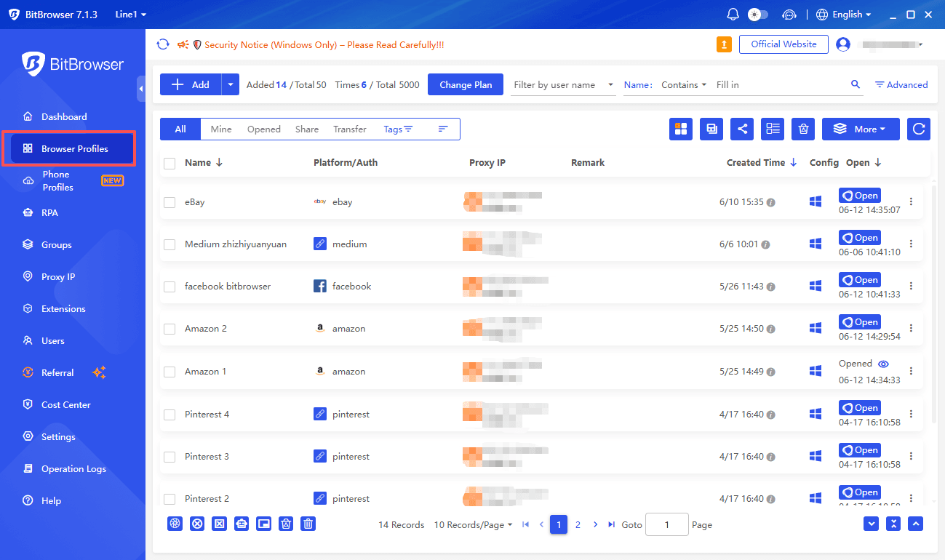Open the customer support headset icon
945x560 pixels.
[789, 15]
